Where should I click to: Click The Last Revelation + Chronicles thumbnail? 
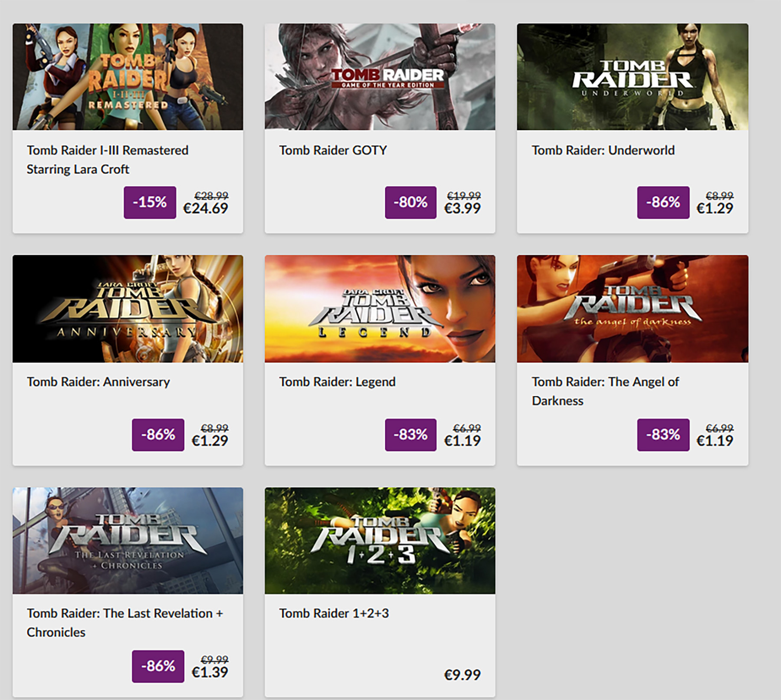tap(128, 540)
